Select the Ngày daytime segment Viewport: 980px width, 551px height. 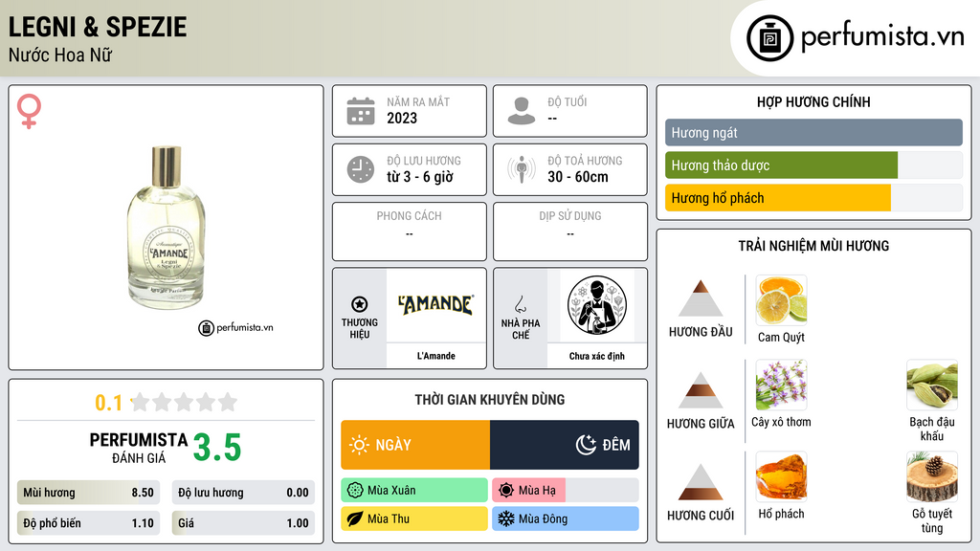pos(415,445)
